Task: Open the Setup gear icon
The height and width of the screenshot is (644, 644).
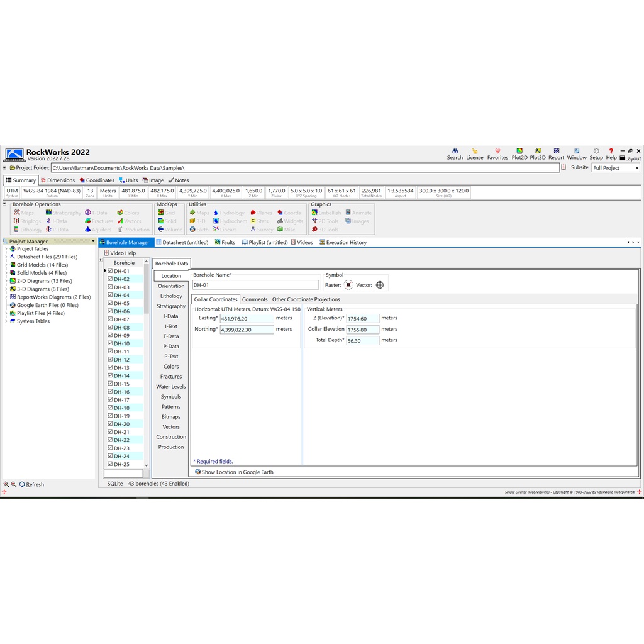Action: pyautogui.click(x=596, y=152)
